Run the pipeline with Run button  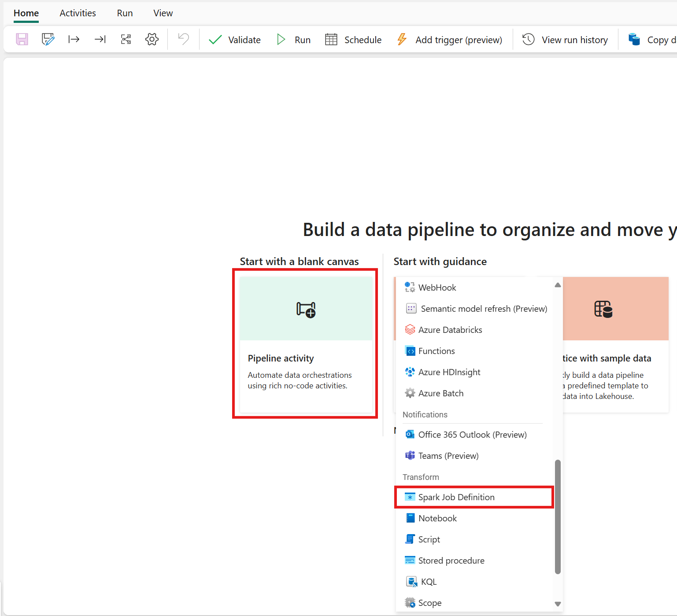coord(293,40)
